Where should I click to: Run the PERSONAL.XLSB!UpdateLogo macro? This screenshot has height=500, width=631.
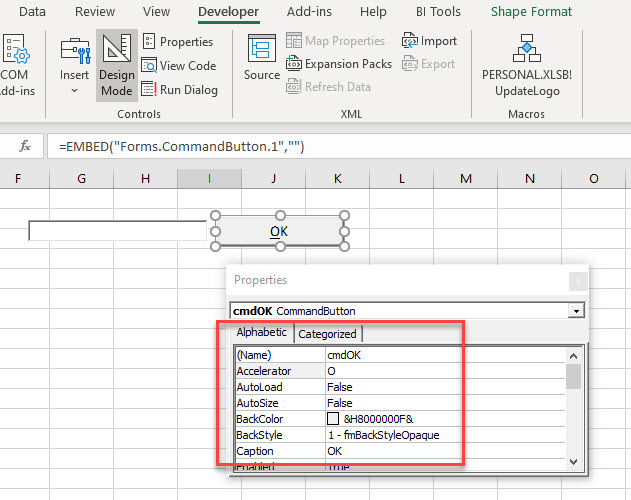(526, 64)
